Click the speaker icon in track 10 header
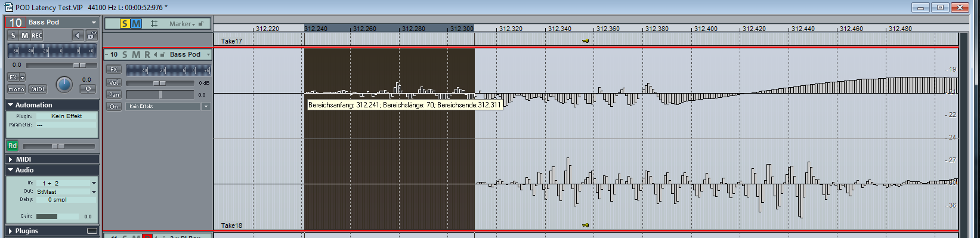980x238 pixels. pos(156,54)
